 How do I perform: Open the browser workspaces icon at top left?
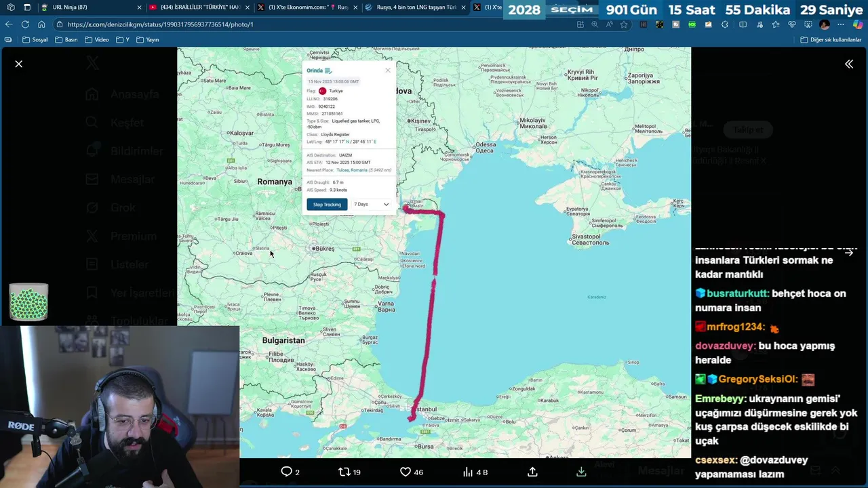[11, 7]
